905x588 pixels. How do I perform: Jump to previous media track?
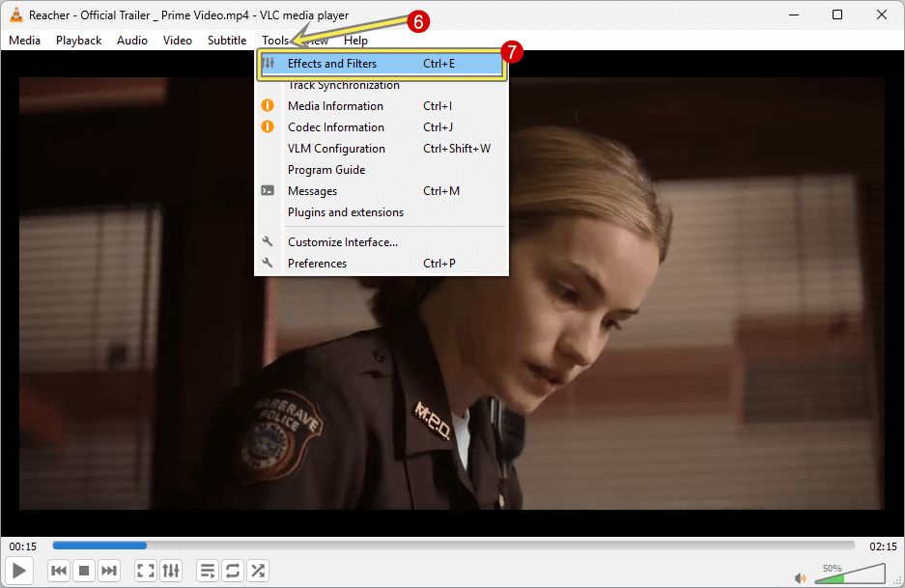click(58, 571)
